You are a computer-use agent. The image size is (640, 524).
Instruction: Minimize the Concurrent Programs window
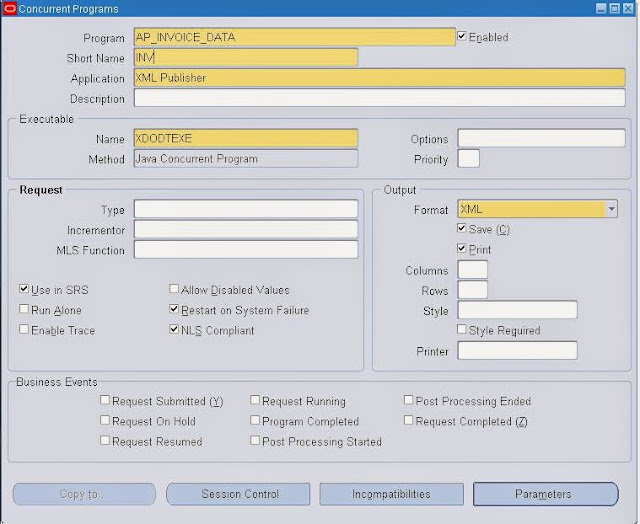601,9
